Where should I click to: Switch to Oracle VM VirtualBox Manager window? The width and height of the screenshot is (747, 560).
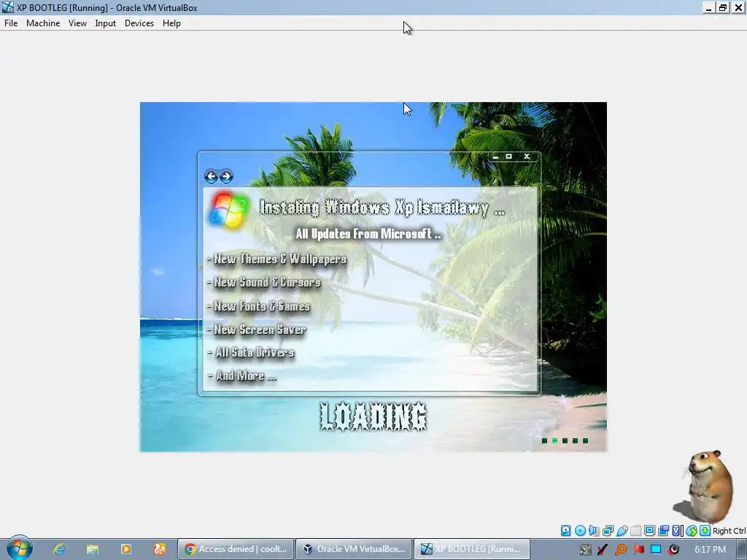[354, 549]
